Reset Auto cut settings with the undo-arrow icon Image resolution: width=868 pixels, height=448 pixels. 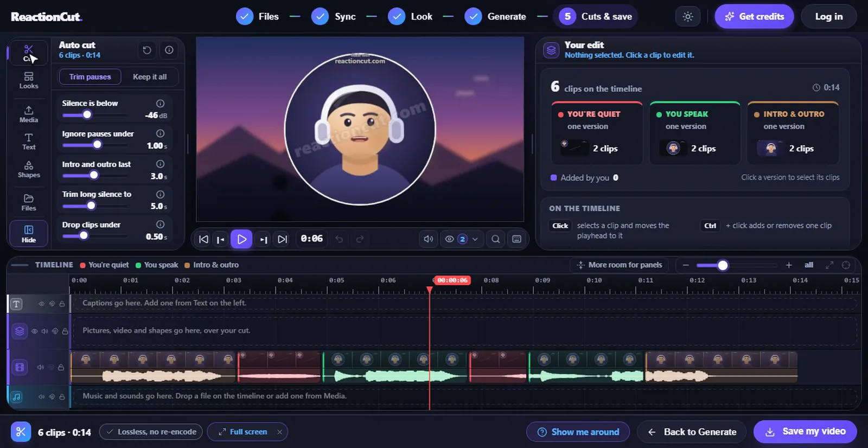[147, 50]
